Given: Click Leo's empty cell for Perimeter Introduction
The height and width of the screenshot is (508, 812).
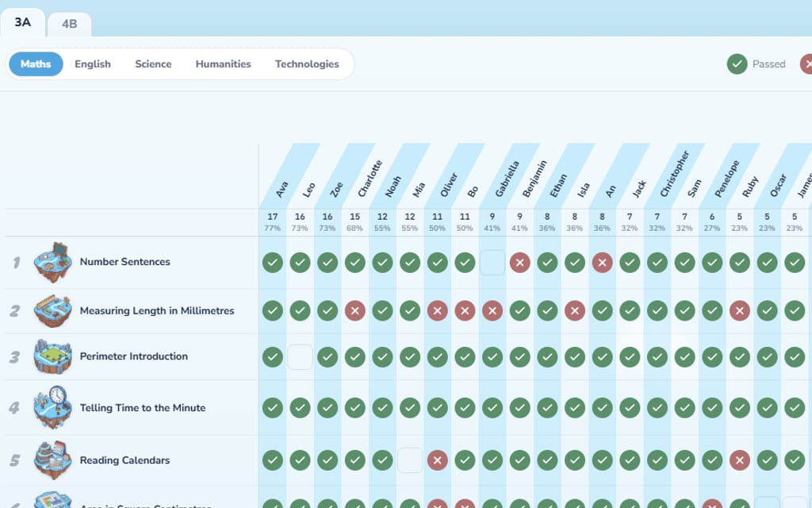Looking at the screenshot, I should [x=300, y=356].
